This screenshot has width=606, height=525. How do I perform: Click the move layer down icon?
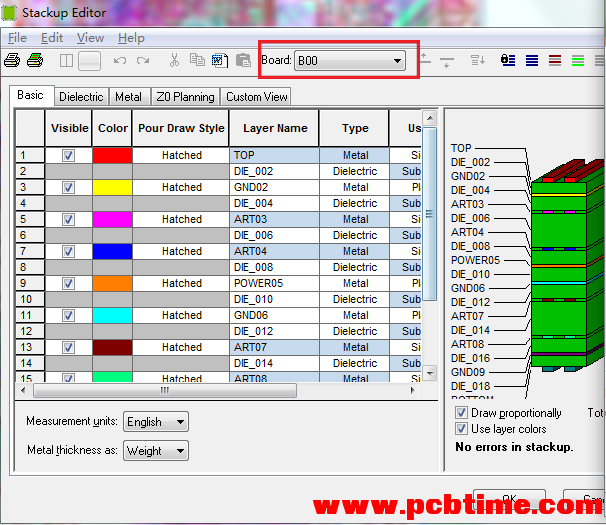pos(447,62)
